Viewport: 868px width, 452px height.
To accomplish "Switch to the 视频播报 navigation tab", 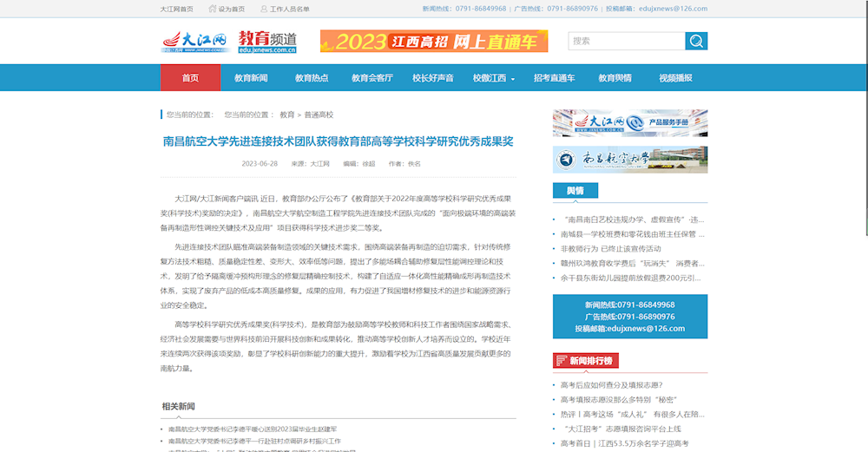I will pos(675,78).
